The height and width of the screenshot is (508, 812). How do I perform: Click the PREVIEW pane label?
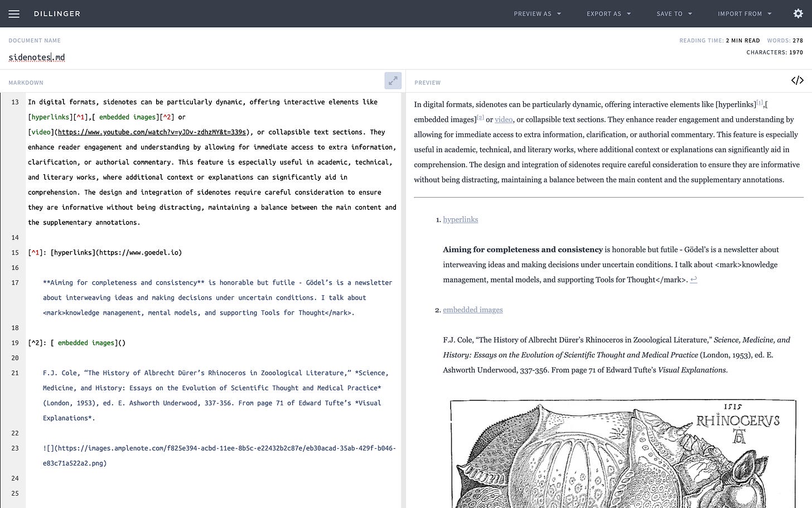click(428, 83)
